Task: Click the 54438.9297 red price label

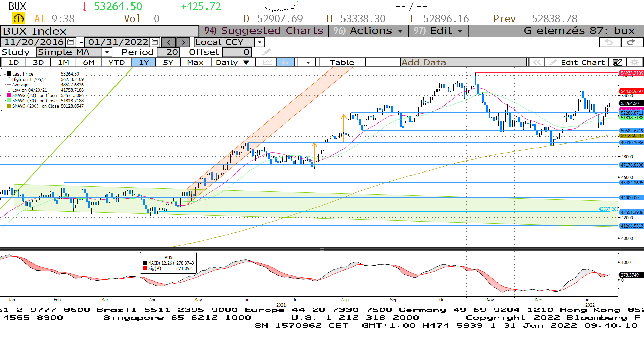Action: 632,91
